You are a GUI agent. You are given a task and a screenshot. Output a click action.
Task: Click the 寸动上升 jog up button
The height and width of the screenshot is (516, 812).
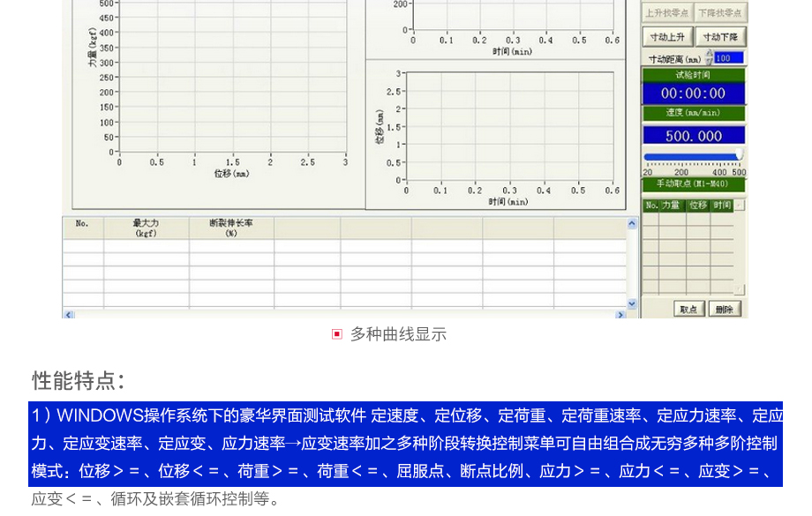667,37
